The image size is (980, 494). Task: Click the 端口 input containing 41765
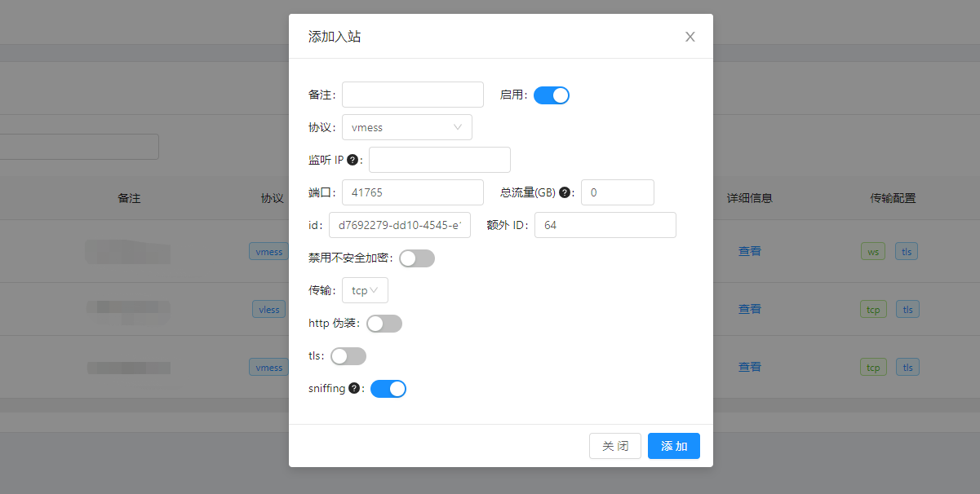[x=411, y=192]
